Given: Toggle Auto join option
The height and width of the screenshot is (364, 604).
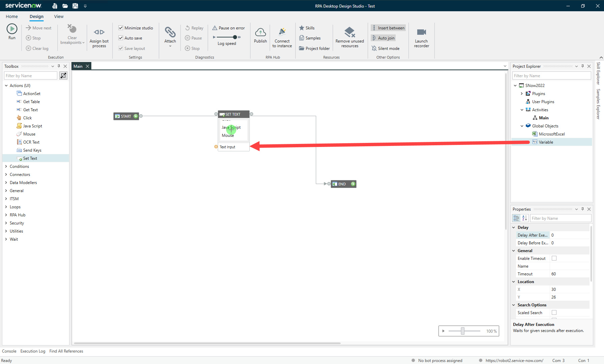Looking at the screenshot, I should (x=383, y=38).
